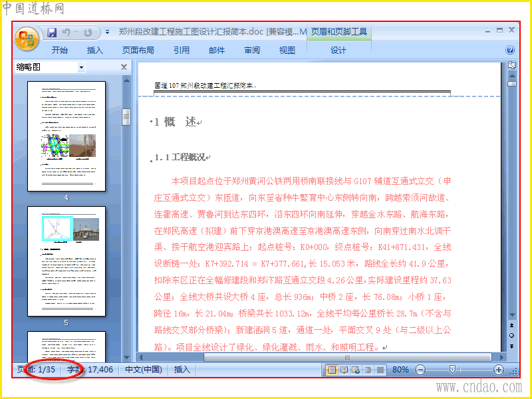The image size is (532, 399).
Task: Switch to Outline view
Action: [368, 370]
